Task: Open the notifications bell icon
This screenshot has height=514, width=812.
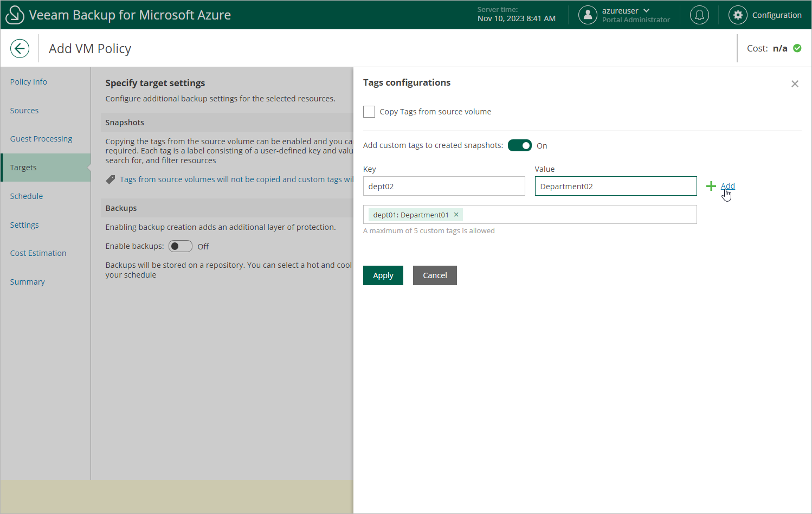Action: click(x=699, y=15)
